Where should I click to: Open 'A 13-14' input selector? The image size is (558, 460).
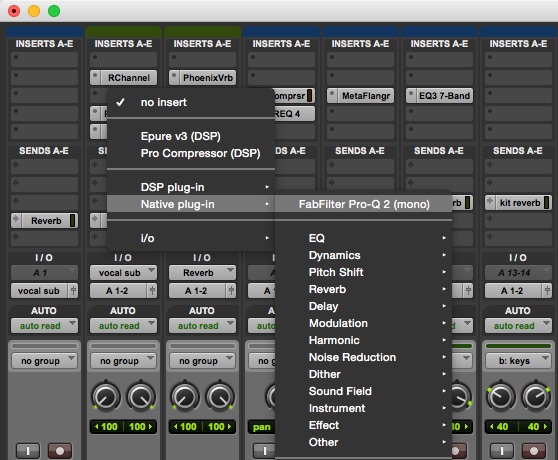pyautogui.click(x=518, y=273)
